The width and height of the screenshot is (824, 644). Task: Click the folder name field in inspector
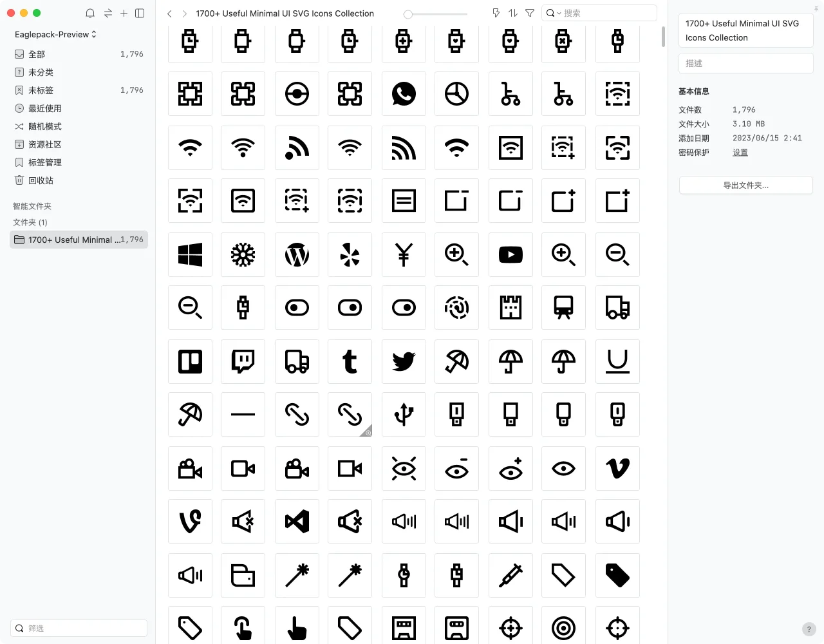tap(745, 30)
